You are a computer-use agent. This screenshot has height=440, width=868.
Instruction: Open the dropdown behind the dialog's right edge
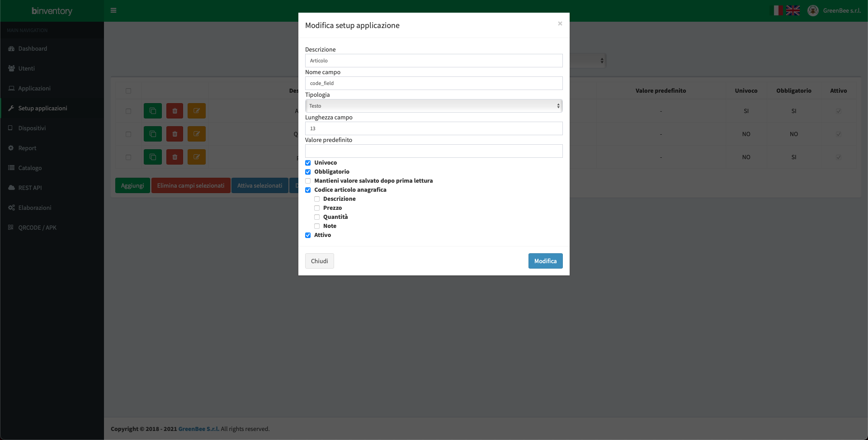(588, 61)
